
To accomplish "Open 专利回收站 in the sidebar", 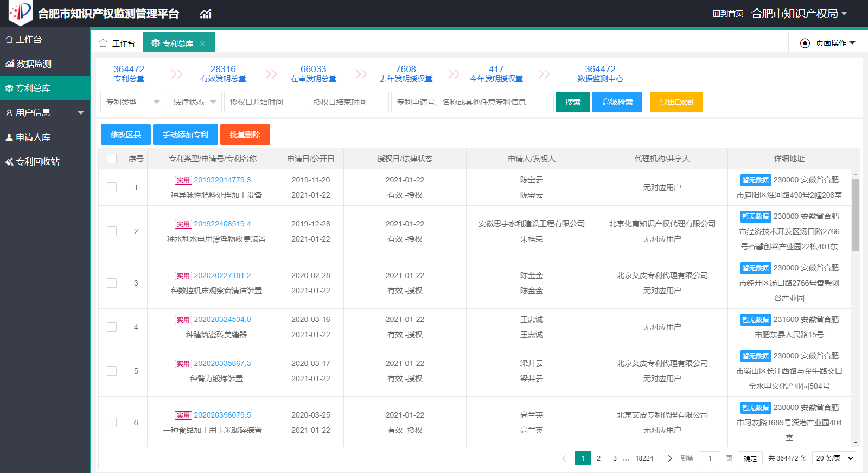I will point(37,162).
